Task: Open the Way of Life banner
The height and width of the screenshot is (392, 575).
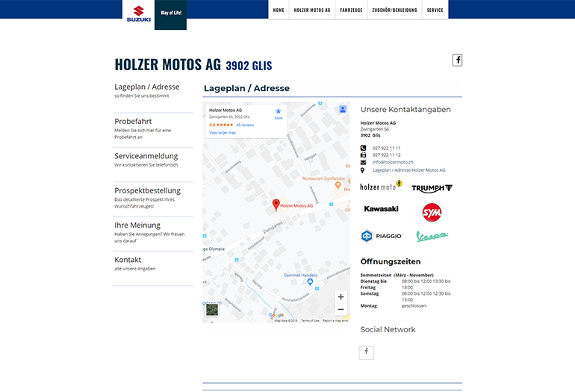Action: point(170,15)
